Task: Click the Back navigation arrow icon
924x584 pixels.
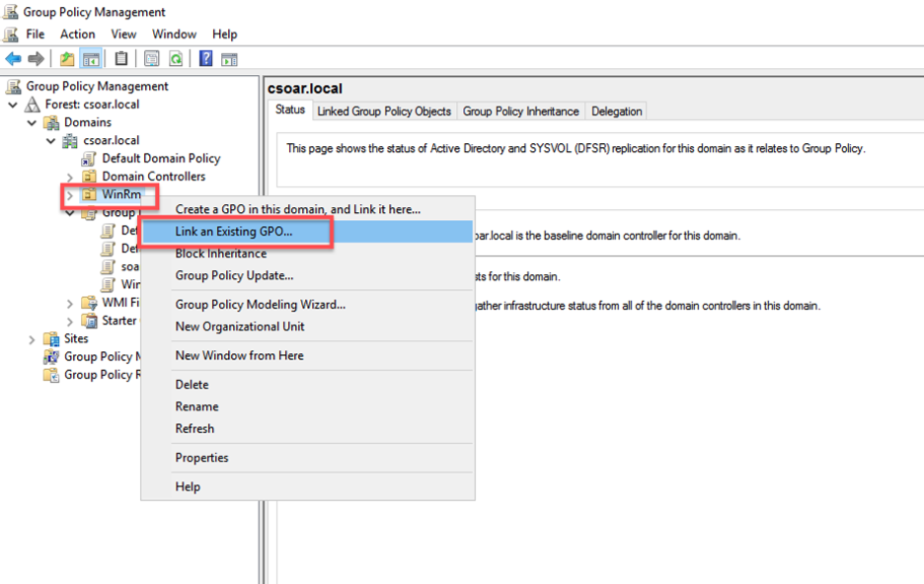Action: 13,57
